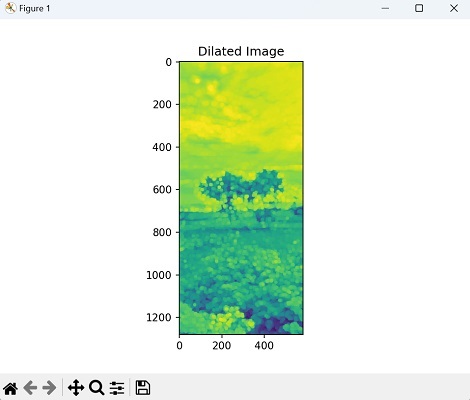The height and width of the screenshot is (400, 470).
Task: Click the dilated image plot area
Action: click(241, 198)
